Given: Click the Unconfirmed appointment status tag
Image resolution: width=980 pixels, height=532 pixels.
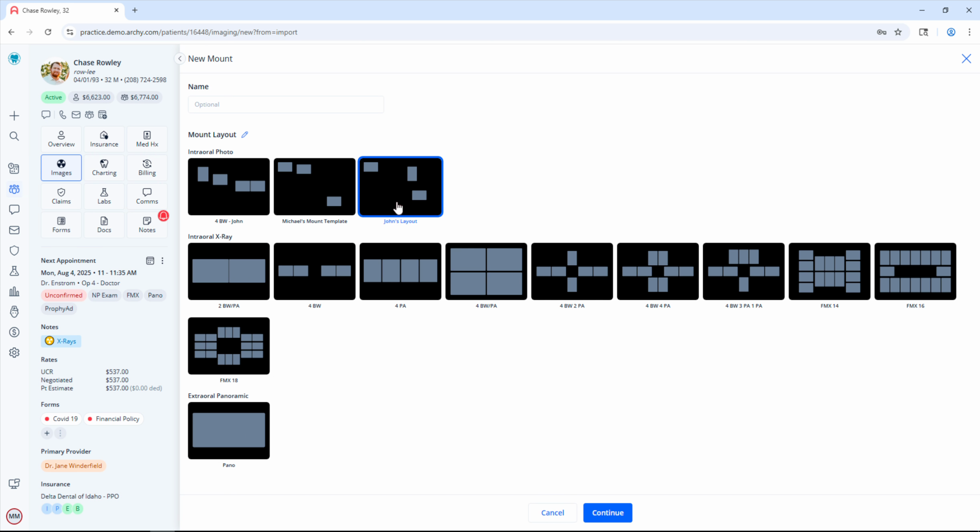Looking at the screenshot, I should click(63, 295).
